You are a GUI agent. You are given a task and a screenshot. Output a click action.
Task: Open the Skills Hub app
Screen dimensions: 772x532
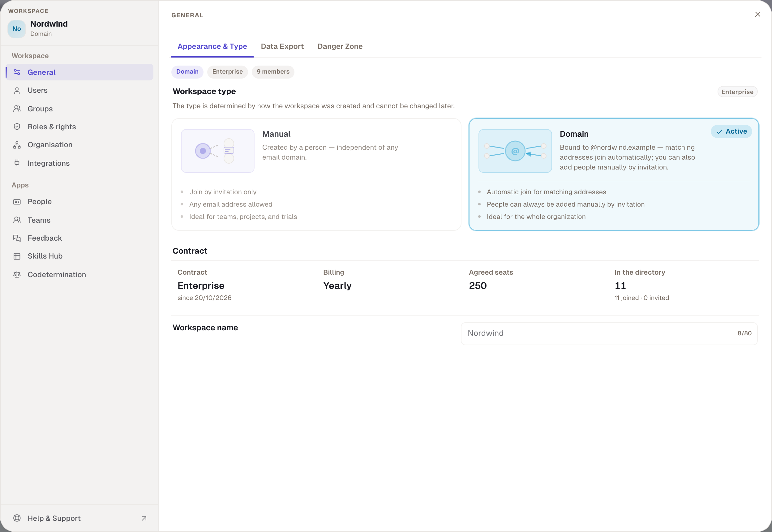80,256
